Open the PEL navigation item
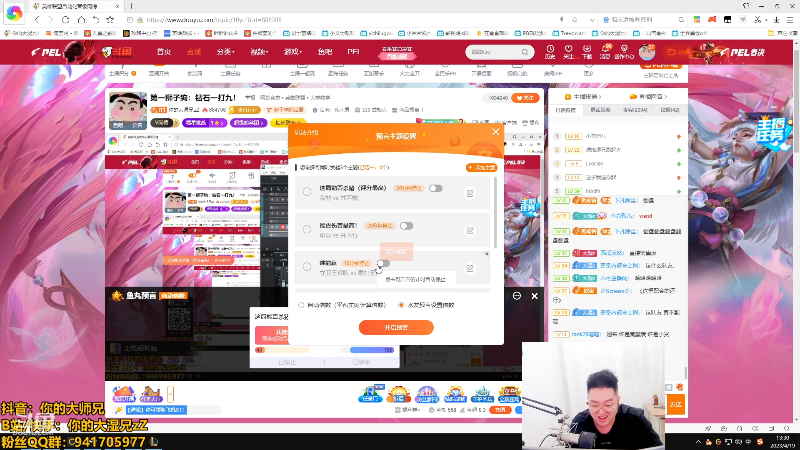 [353, 52]
